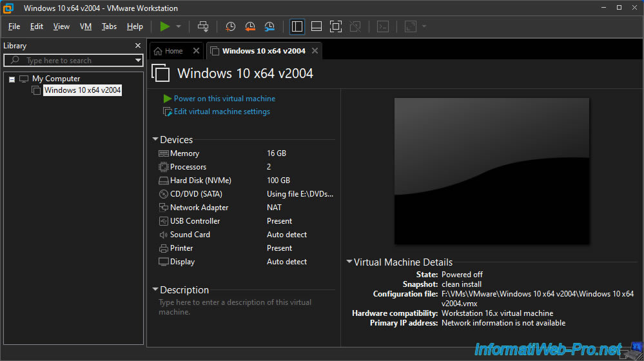Open the USB Controller device entry
This screenshot has width=644, height=361.
(195, 221)
